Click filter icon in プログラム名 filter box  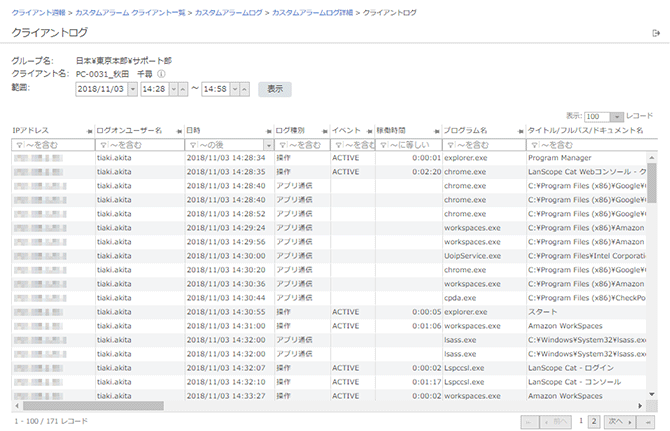point(449,145)
